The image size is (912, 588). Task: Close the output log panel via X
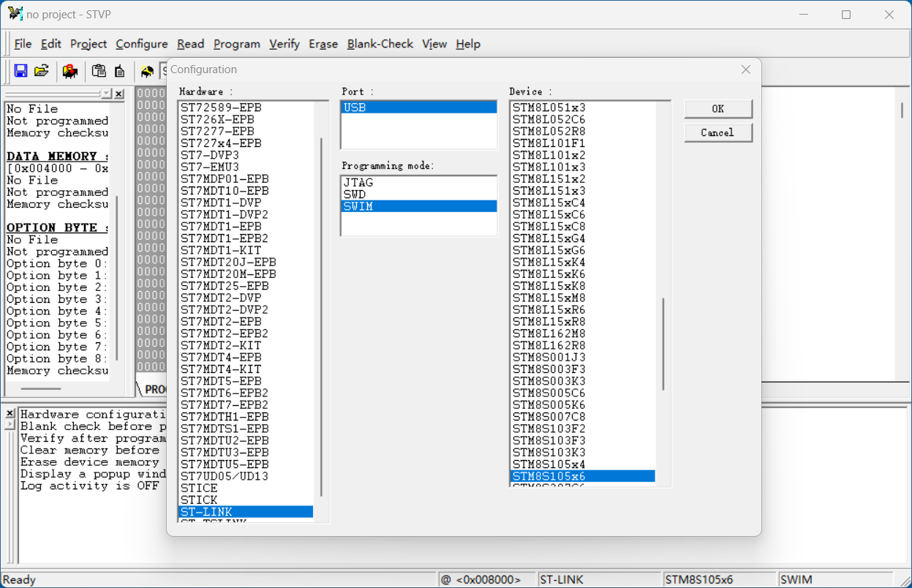[10, 413]
